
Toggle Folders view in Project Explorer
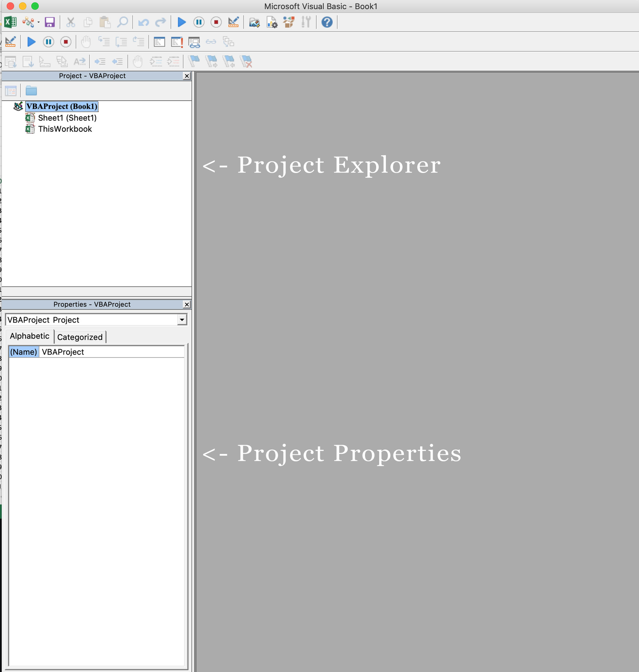click(31, 91)
